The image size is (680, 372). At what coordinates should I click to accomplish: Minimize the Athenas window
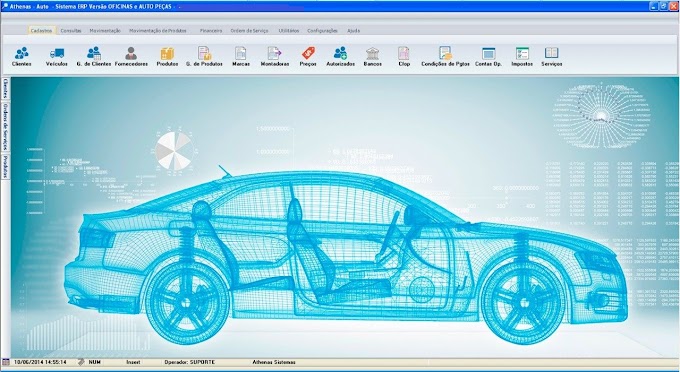pos(654,6)
